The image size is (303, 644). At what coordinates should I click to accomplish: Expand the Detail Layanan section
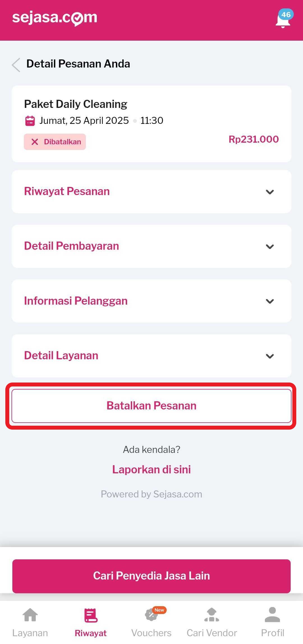[x=270, y=356]
